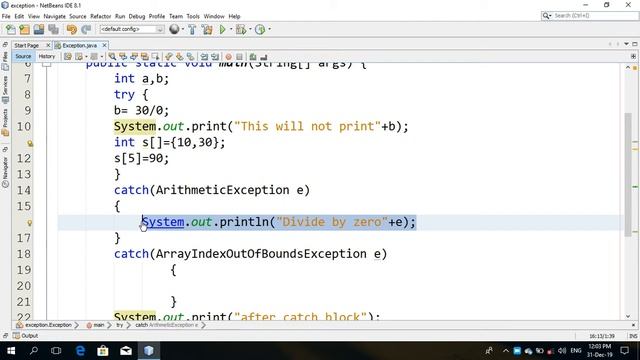Click the Stop Macro Recording icon
Image resolution: width=640 pixels, height=360 pixels.
point(240,57)
